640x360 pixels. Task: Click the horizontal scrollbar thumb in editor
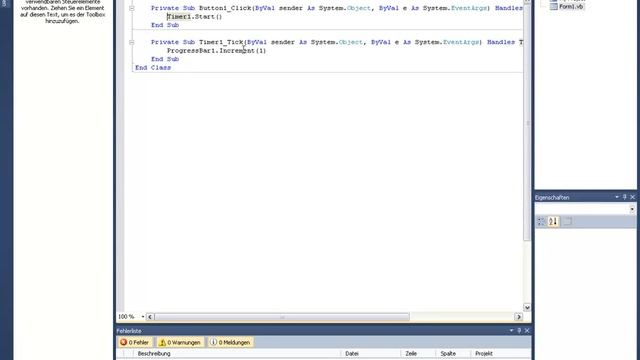tap(282, 317)
